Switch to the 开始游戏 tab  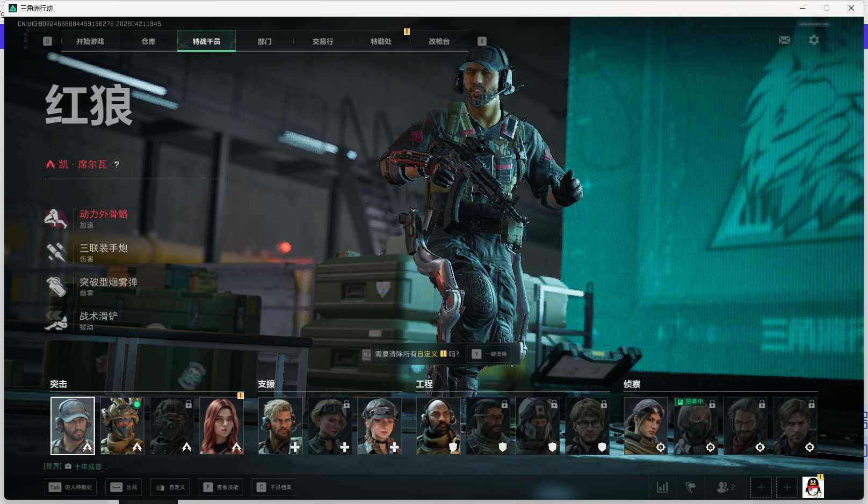click(x=90, y=41)
